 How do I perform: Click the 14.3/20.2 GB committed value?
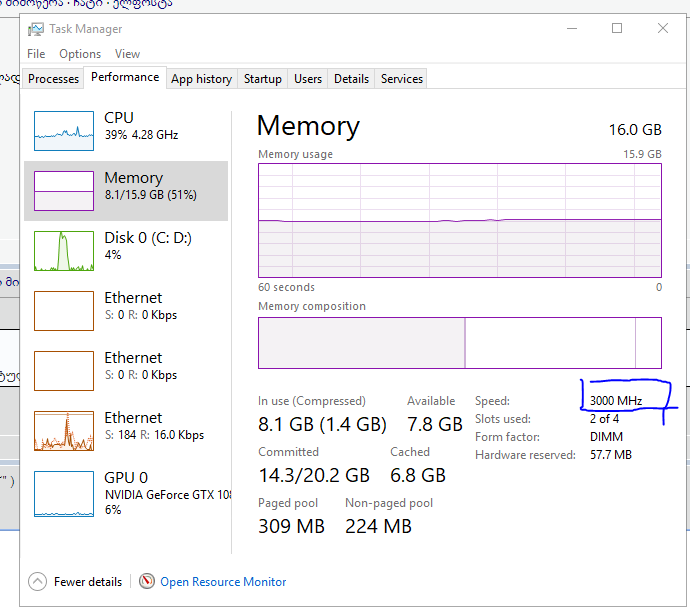(x=314, y=475)
